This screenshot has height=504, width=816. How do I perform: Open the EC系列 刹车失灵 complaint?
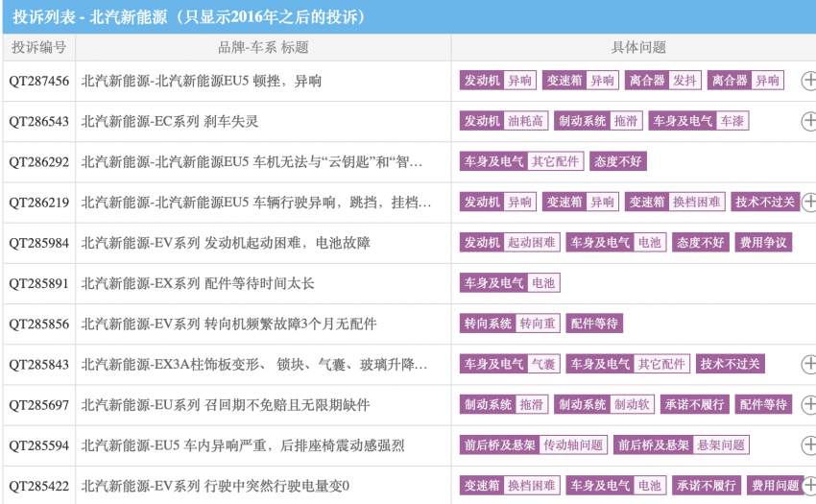click(170, 122)
